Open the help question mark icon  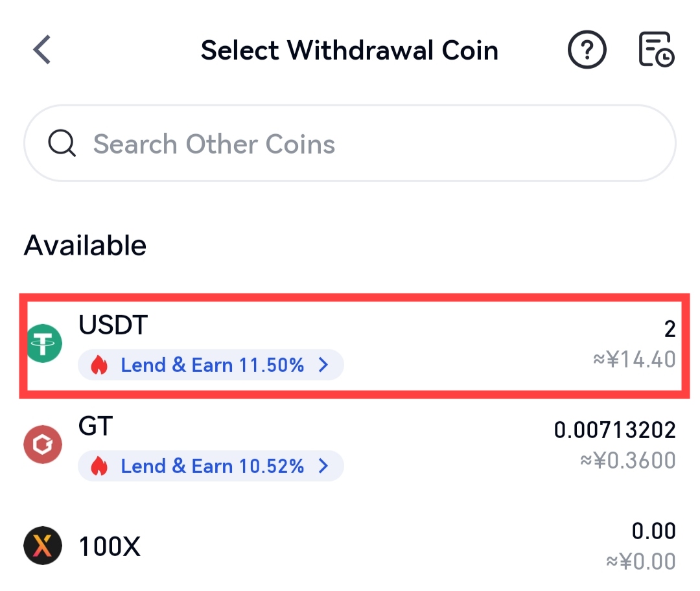[587, 49]
